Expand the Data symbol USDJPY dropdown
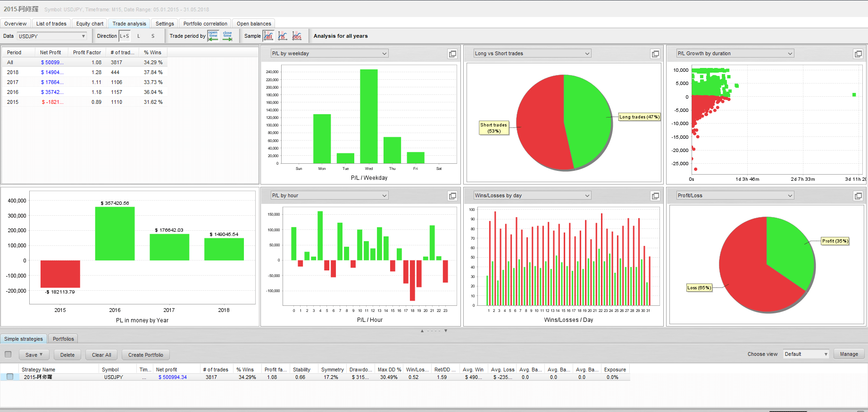 pos(52,36)
